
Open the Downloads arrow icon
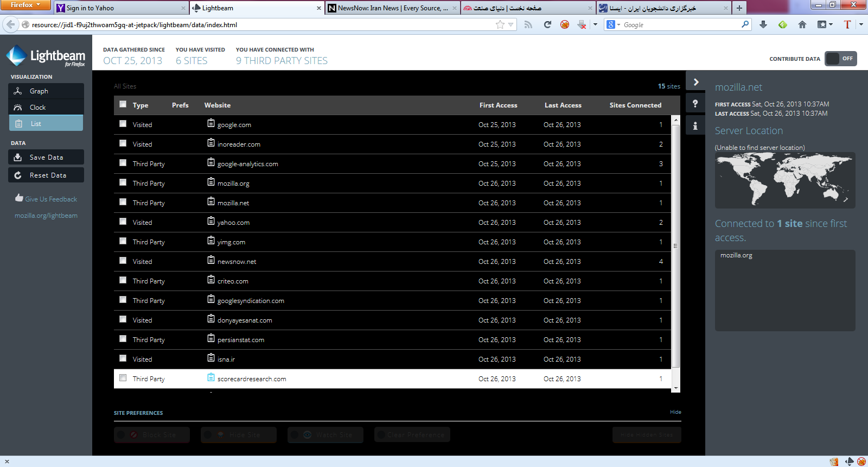tap(763, 24)
